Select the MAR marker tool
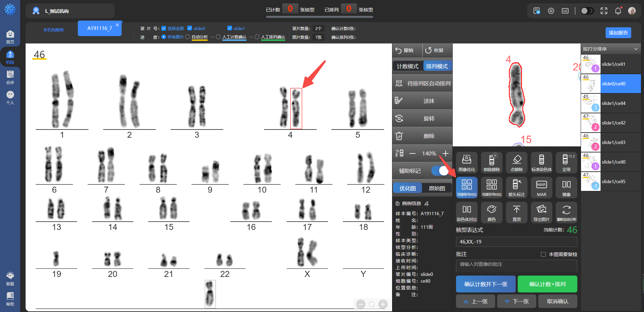Viewport: 644px width, 312px height. point(541,187)
